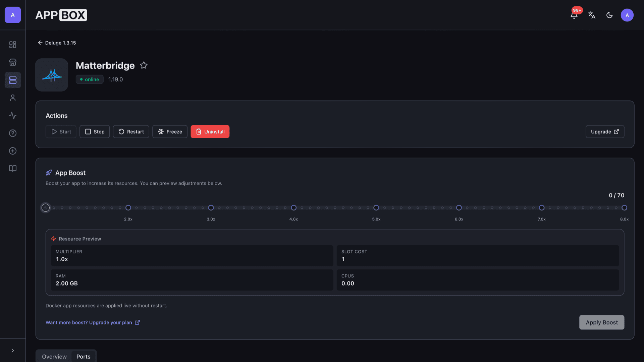Open the documentation book icon
The width and height of the screenshot is (644, 362).
point(13,168)
